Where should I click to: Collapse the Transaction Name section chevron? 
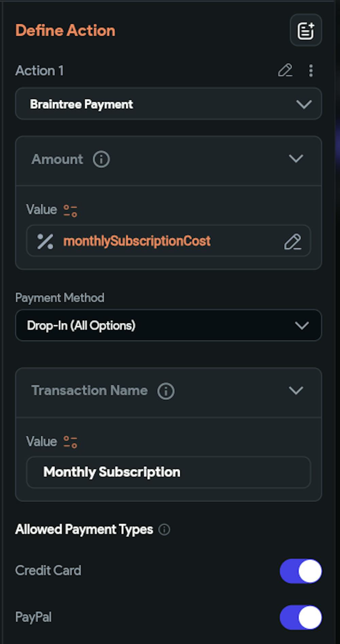pos(296,390)
